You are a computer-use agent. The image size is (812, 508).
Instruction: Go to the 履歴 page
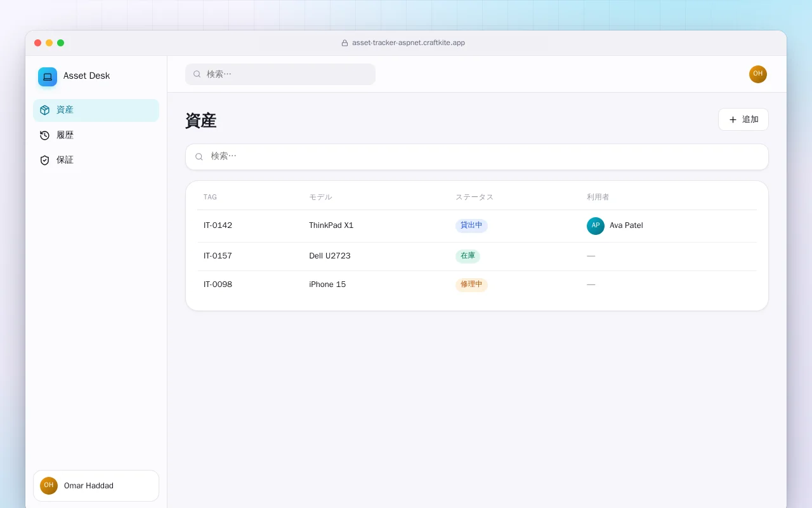(96, 135)
